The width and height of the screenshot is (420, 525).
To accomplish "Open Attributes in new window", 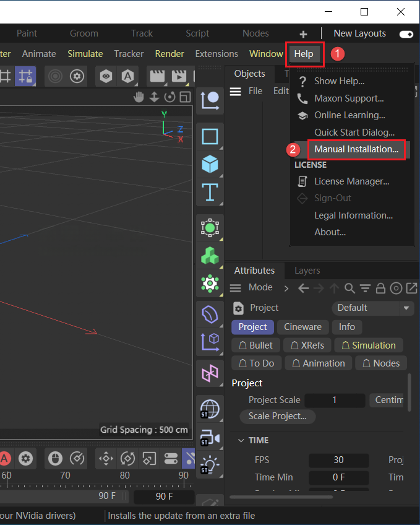I will click(x=411, y=288).
